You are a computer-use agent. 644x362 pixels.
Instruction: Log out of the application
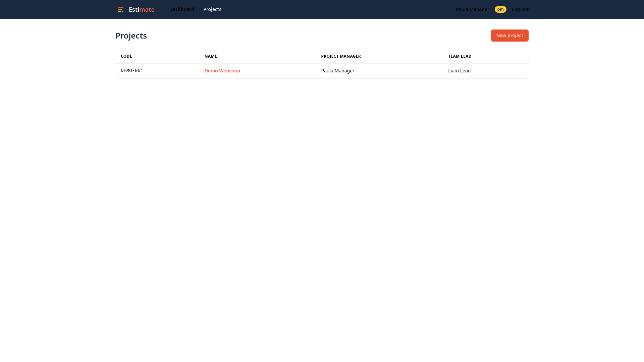click(x=520, y=9)
